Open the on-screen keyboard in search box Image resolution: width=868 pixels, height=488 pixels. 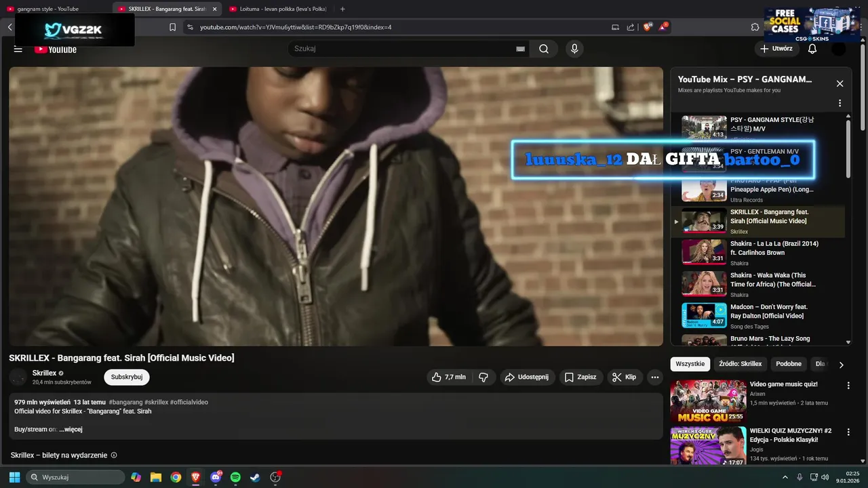(x=521, y=49)
